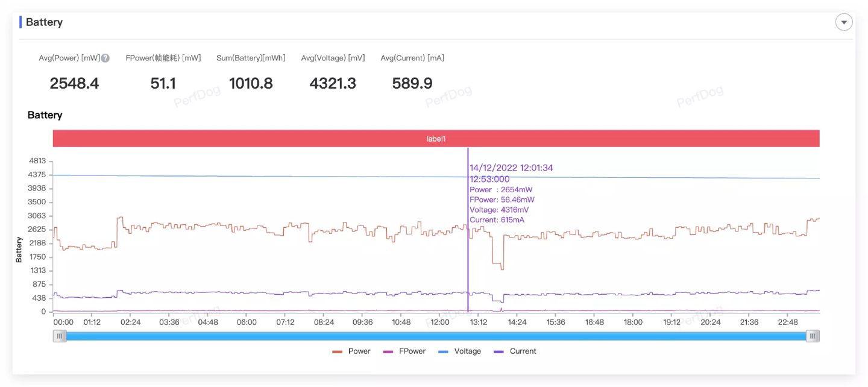This screenshot has height=387, width=868.
Task: Click the Avg(Voltage) value 4321.3
Action: (333, 83)
